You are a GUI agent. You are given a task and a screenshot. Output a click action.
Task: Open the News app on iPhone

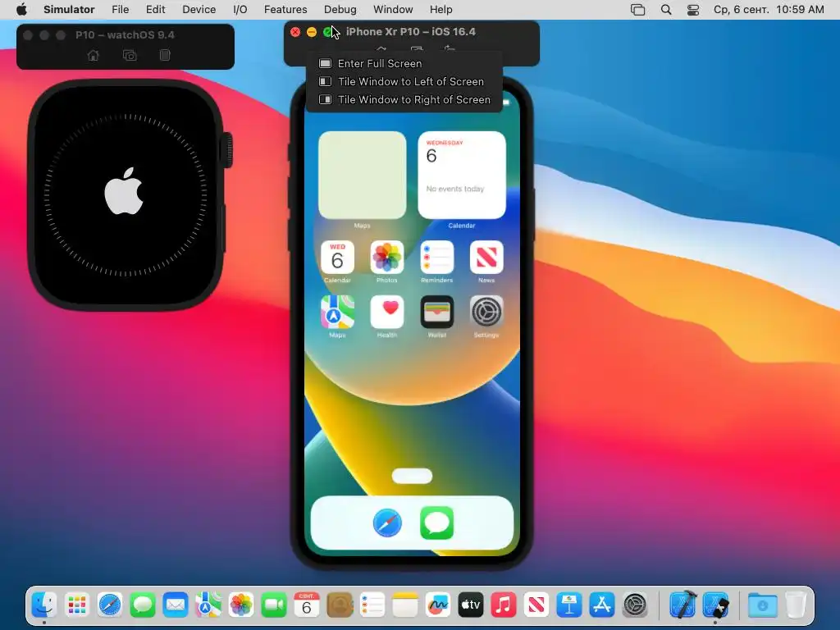point(486,257)
